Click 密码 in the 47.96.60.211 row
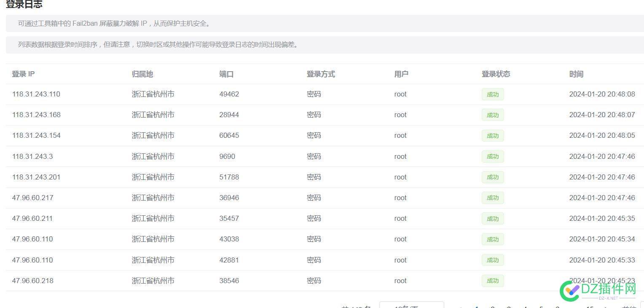This screenshot has width=644, height=308. (x=314, y=219)
